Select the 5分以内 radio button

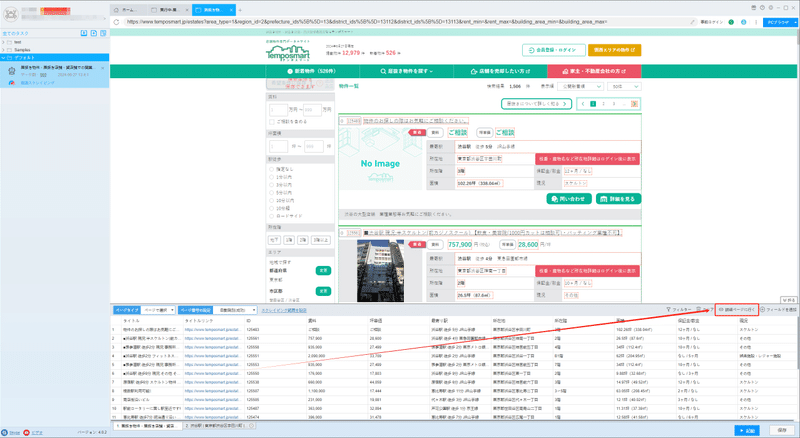[271, 192]
